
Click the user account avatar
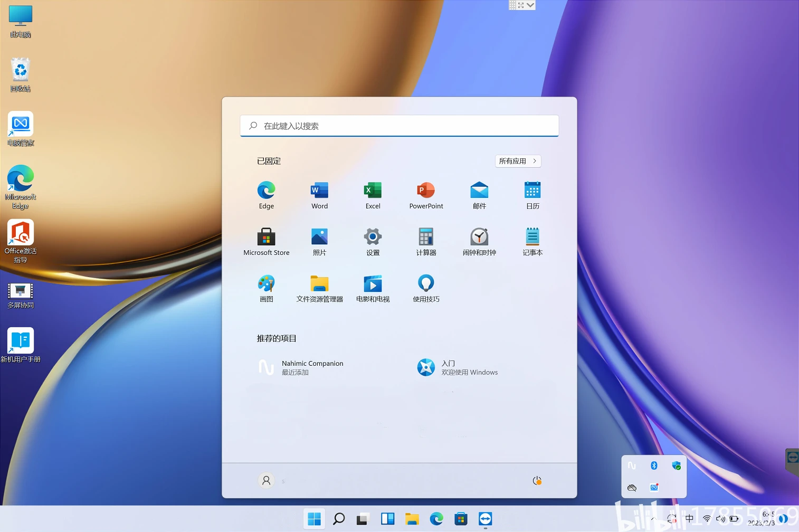click(x=266, y=480)
